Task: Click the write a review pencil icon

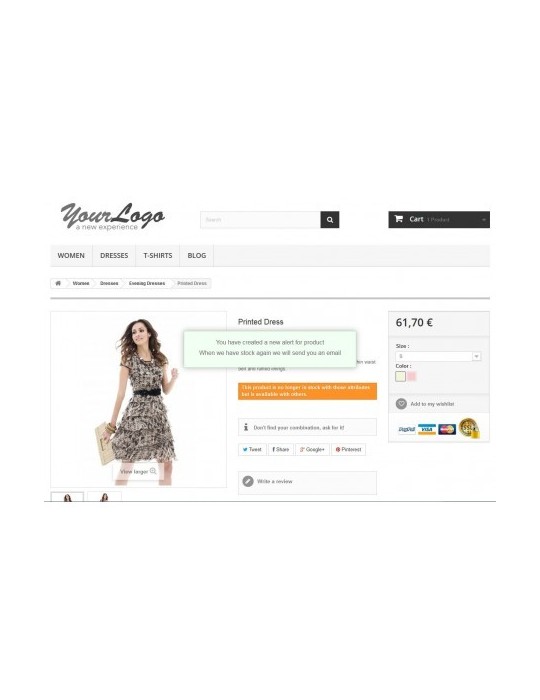Action: tap(248, 481)
